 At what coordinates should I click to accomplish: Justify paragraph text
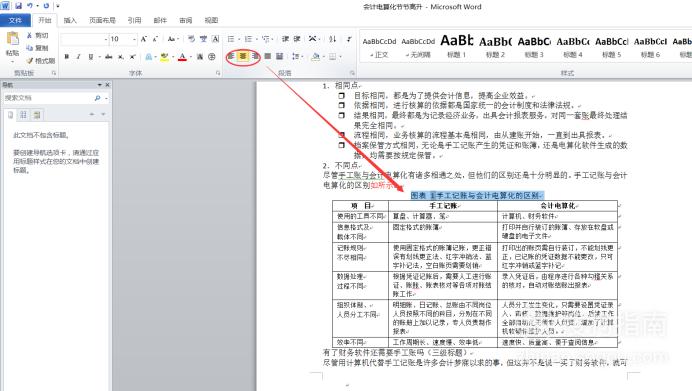coord(267,56)
